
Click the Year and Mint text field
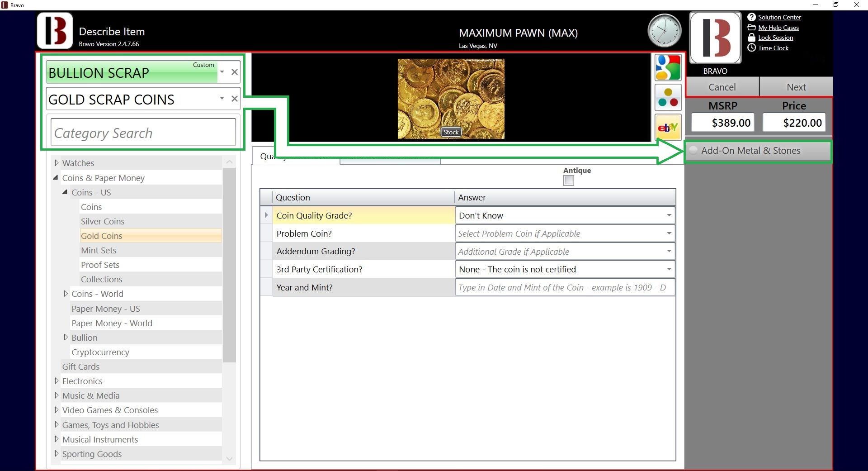(565, 287)
